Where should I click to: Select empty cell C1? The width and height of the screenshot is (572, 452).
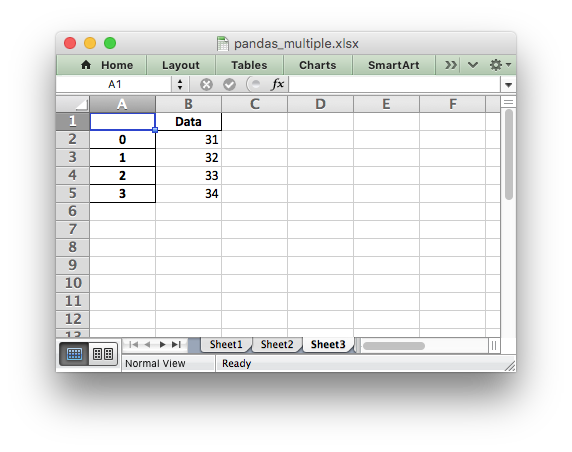(254, 121)
